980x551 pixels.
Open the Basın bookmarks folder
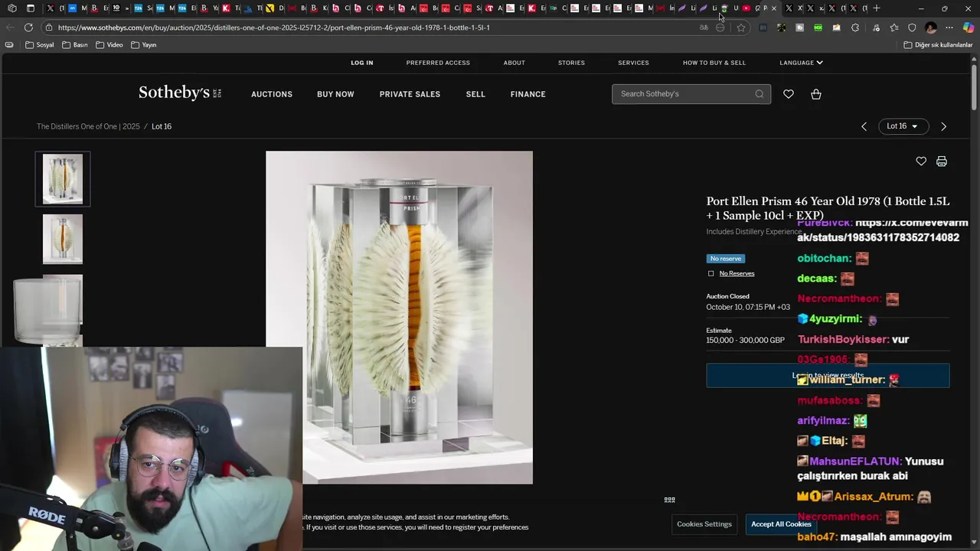point(74,45)
